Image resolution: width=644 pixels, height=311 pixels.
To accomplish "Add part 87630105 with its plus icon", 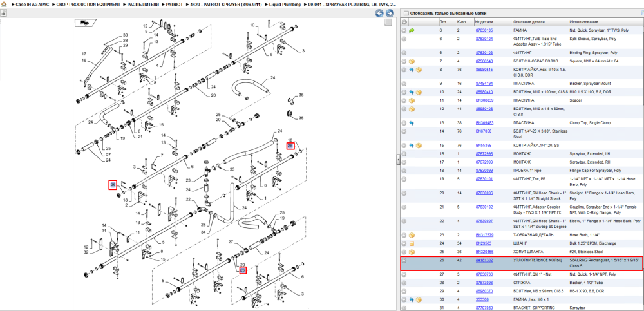I will coord(404,30).
